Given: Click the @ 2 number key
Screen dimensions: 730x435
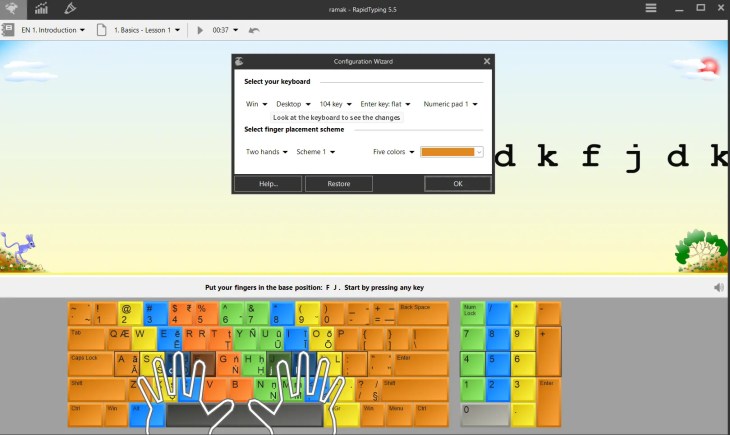Looking at the screenshot, I should point(130,313).
